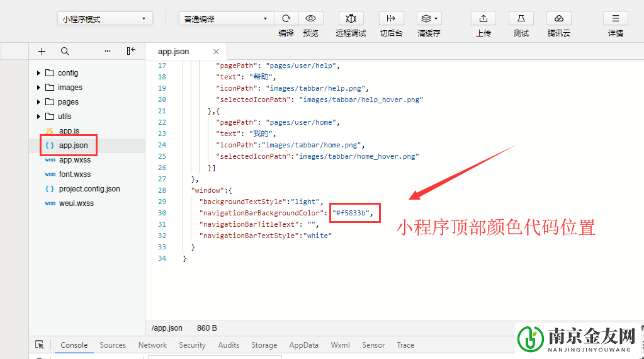Screen dimensions: 644x359
Task: Expand the pages folder
Action: click(39, 102)
